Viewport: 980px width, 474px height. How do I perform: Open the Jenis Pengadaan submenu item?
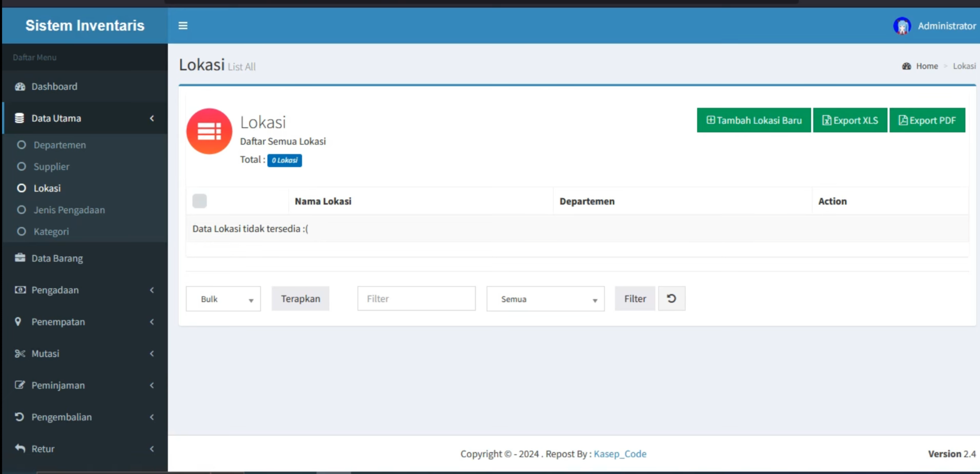[85, 210]
